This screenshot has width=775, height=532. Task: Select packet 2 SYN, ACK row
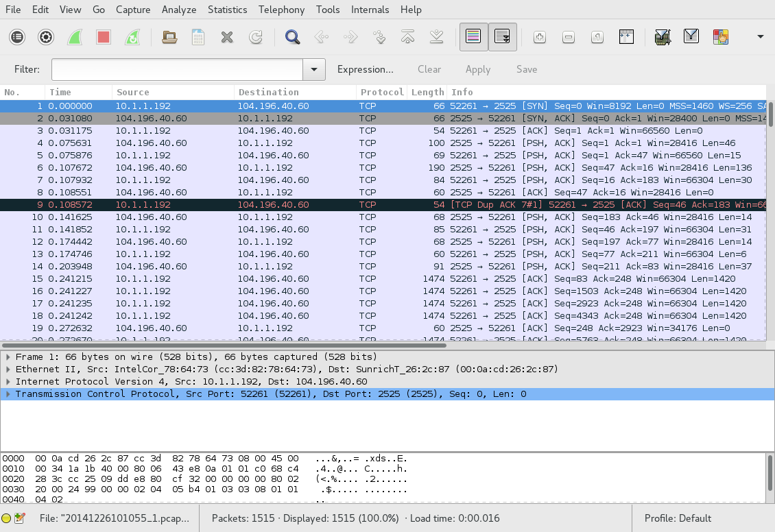[x=383, y=118]
